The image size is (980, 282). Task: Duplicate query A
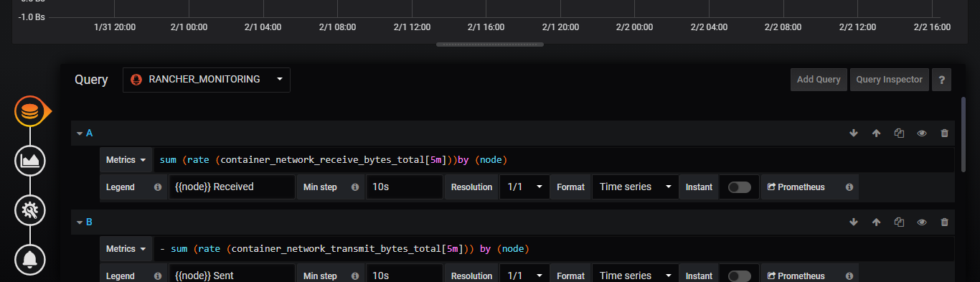[x=899, y=133]
